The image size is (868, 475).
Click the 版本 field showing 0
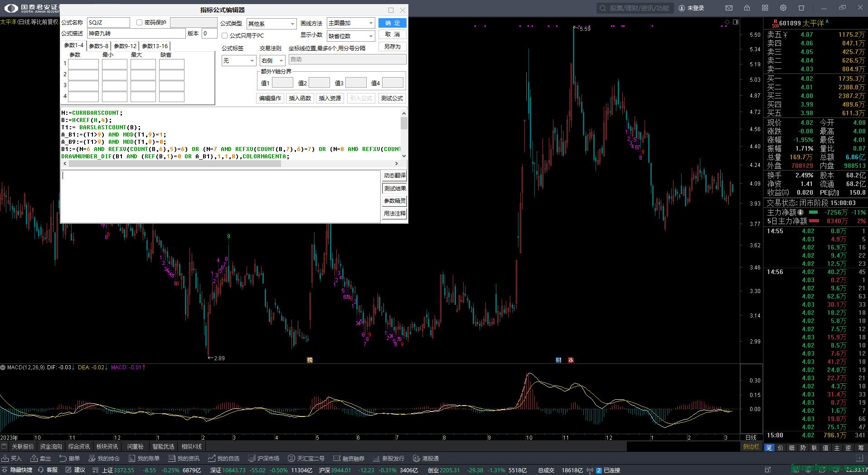(x=209, y=34)
